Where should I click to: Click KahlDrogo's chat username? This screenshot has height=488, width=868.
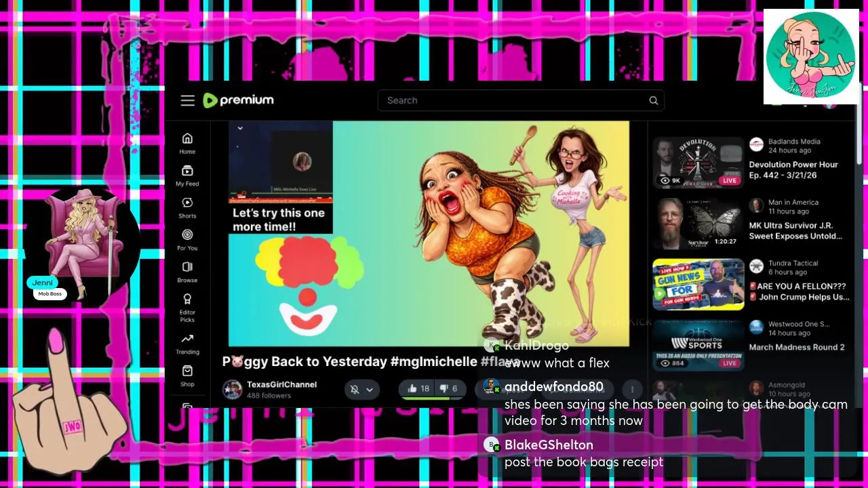pos(536,346)
